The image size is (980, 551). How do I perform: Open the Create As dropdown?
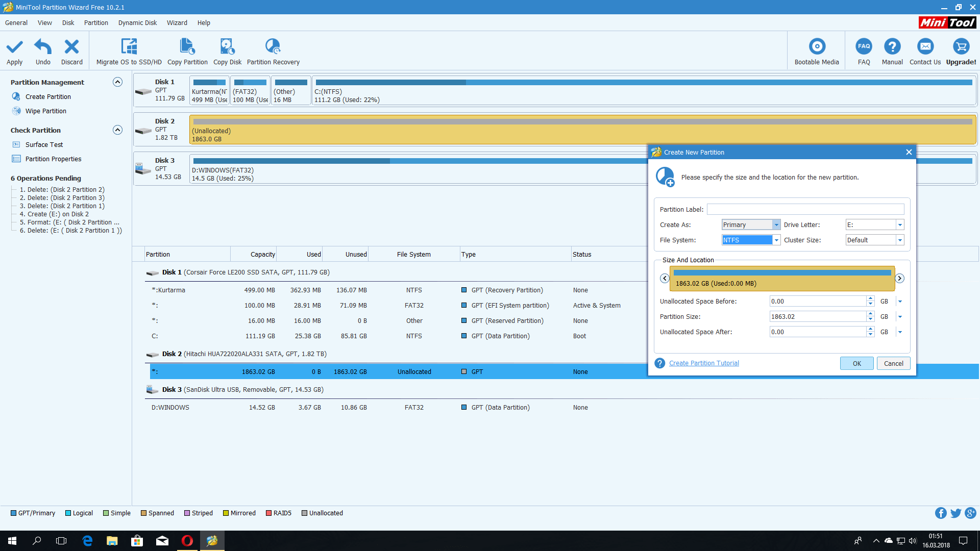(776, 225)
